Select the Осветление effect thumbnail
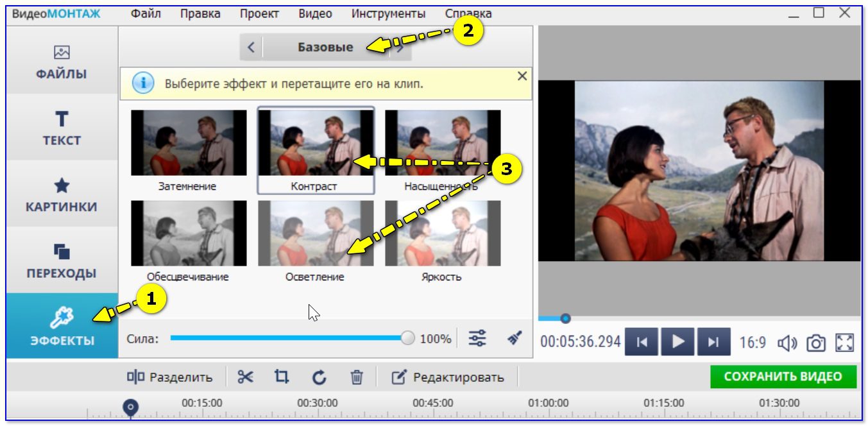 316,234
